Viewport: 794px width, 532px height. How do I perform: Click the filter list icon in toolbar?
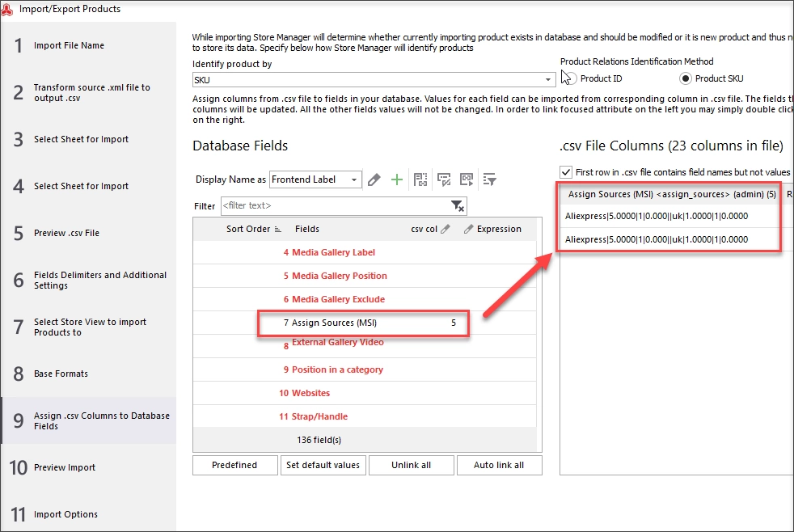click(x=490, y=179)
